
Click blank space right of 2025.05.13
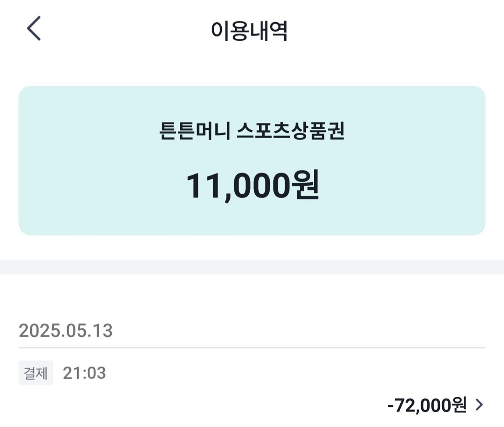coord(294,331)
